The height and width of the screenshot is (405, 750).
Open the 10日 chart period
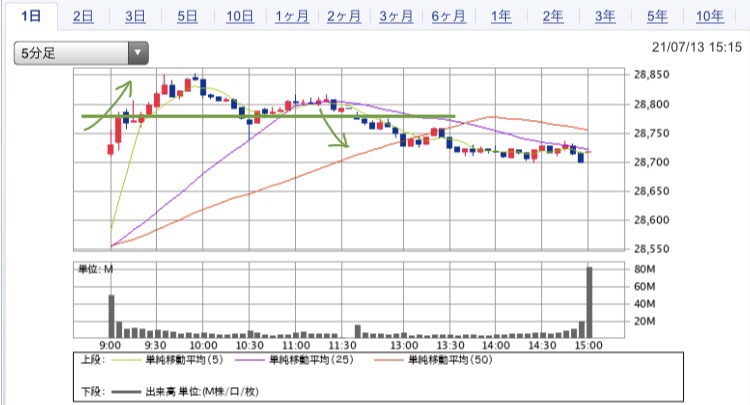240,16
